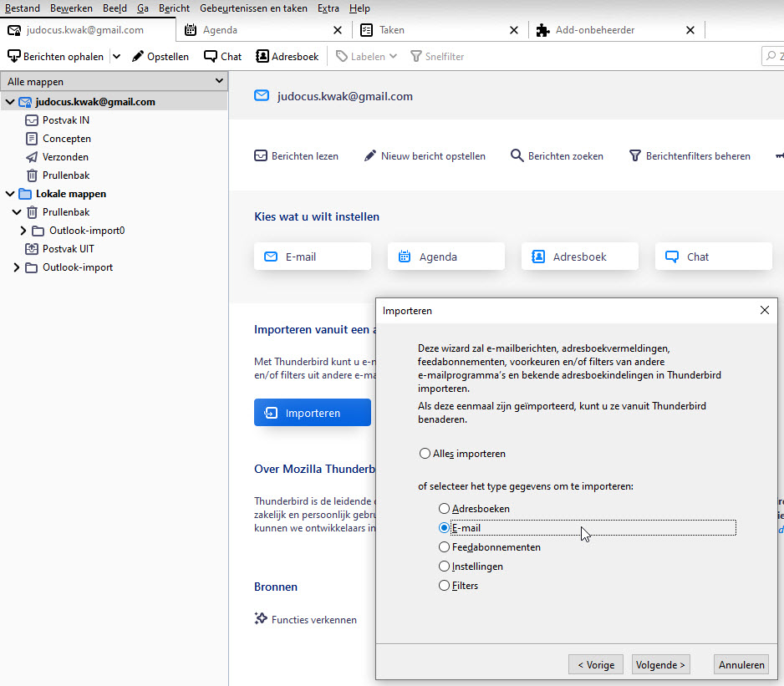Image resolution: width=784 pixels, height=686 pixels.
Task: Click Berichten lezen link
Action: [x=296, y=156]
